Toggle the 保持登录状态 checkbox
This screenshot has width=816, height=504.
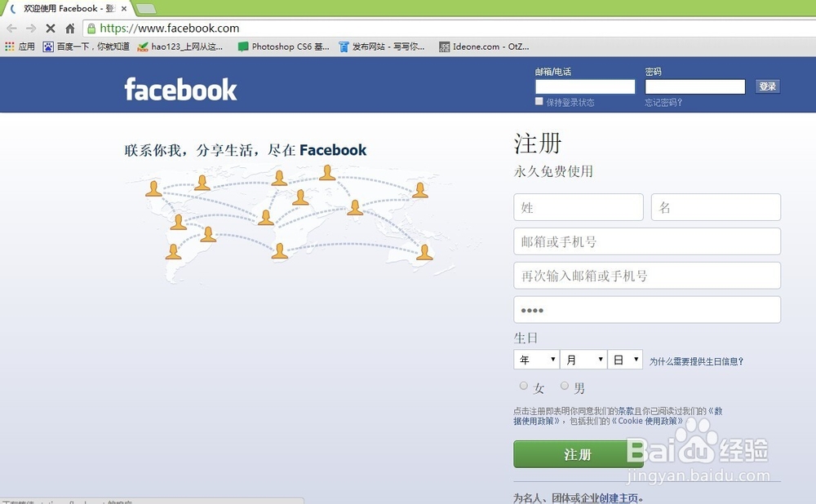539,101
